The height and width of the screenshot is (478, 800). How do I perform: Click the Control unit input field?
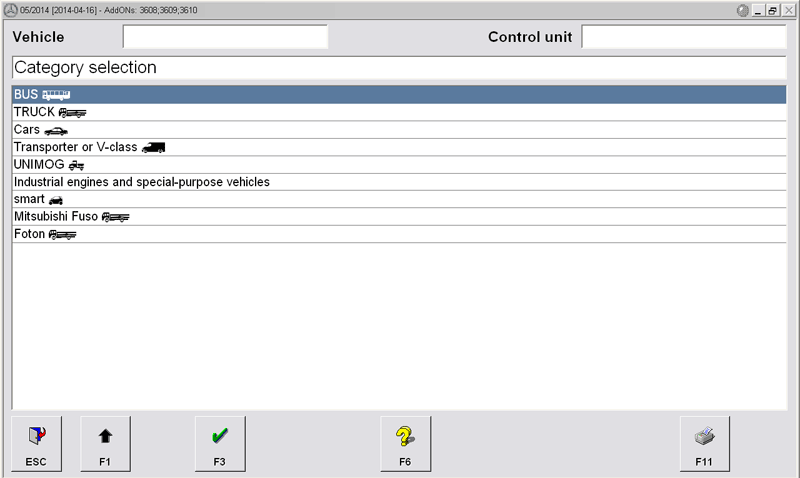point(684,37)
